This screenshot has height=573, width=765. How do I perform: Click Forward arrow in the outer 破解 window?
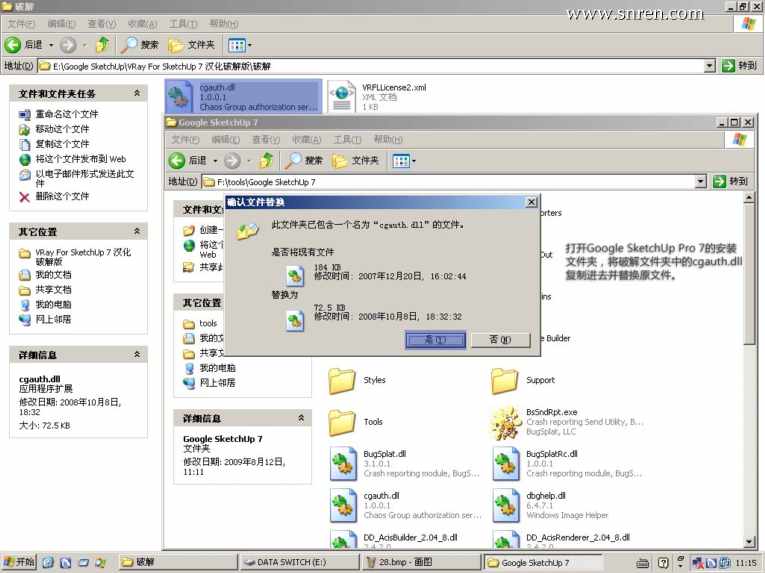[x=68, y=45]
